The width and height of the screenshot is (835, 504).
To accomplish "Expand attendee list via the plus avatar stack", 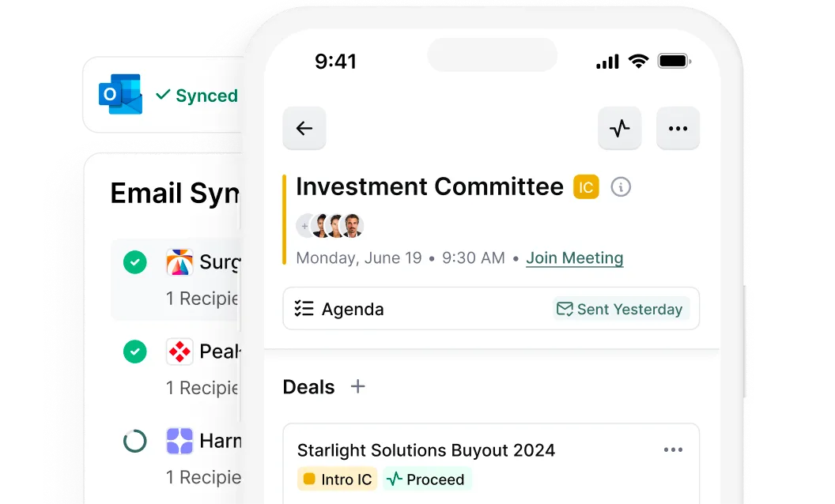I will tap(304, 225).
